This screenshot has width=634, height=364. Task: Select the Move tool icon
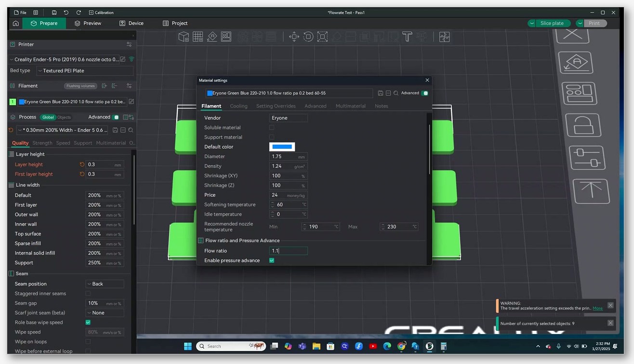click(294, 37)
